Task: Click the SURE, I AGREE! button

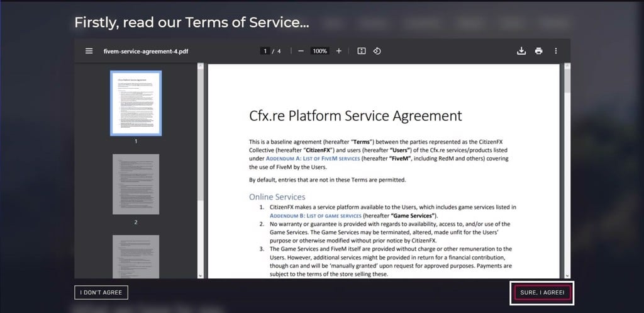Action: (542, 292)
